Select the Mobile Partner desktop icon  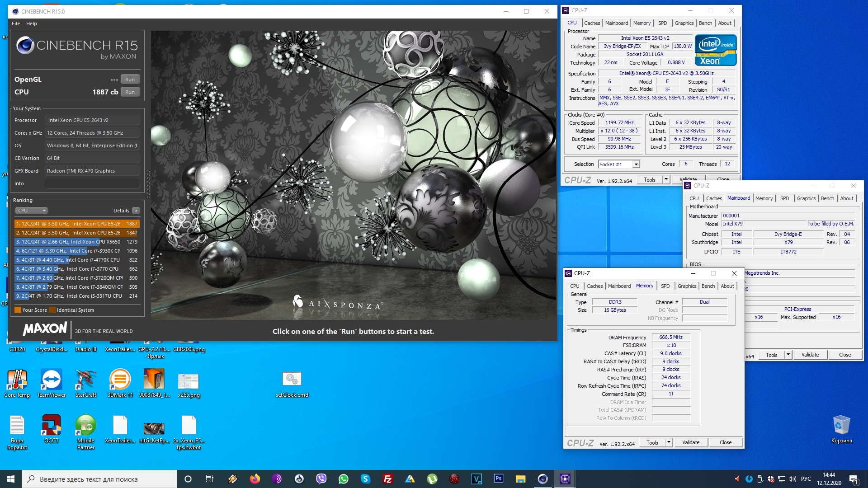(86, 432)
